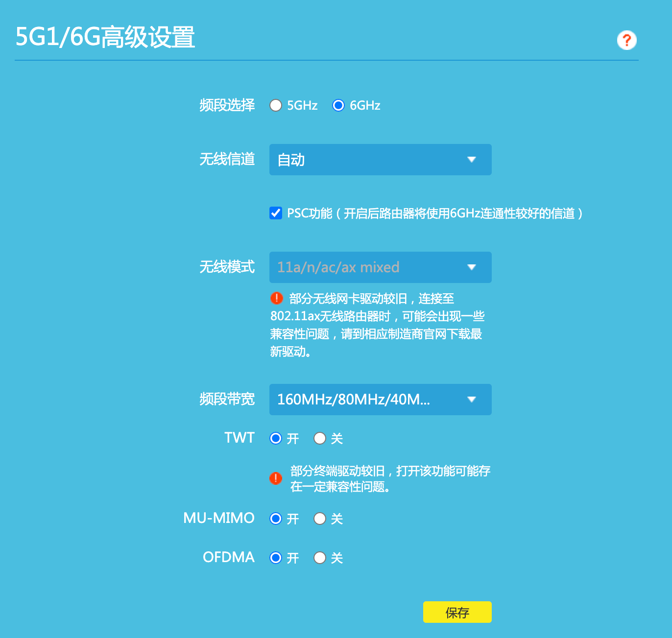672x638 pixels.
Task: Click the yellow 保存 button
Action: [457, 612]
